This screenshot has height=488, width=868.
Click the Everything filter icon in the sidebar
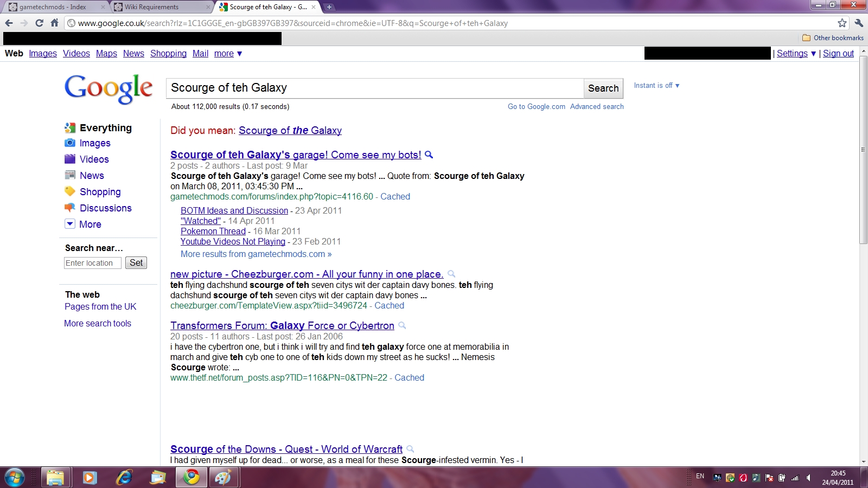click(70, 128)
